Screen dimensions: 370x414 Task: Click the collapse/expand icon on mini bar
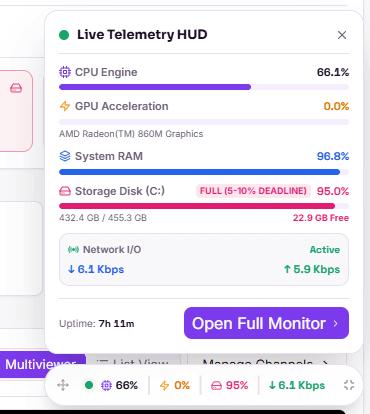click(x=349, y=385)
